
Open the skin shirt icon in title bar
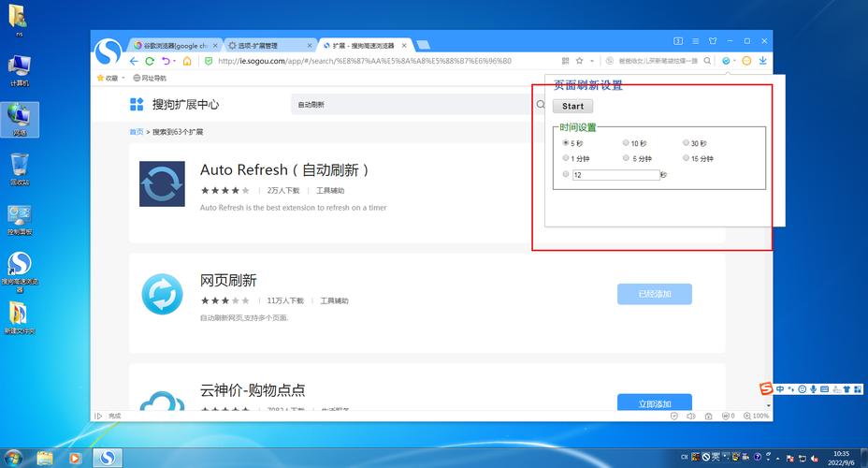(x=713, y=41)
